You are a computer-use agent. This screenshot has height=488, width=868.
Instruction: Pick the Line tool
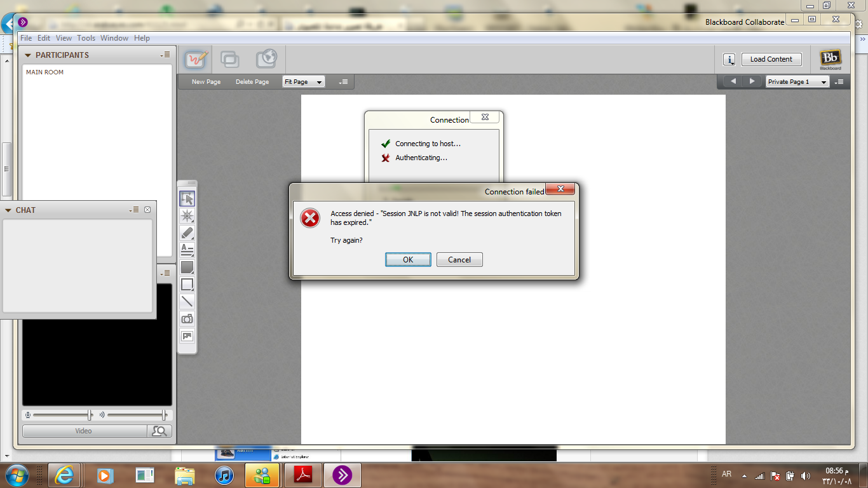(187, 301)
